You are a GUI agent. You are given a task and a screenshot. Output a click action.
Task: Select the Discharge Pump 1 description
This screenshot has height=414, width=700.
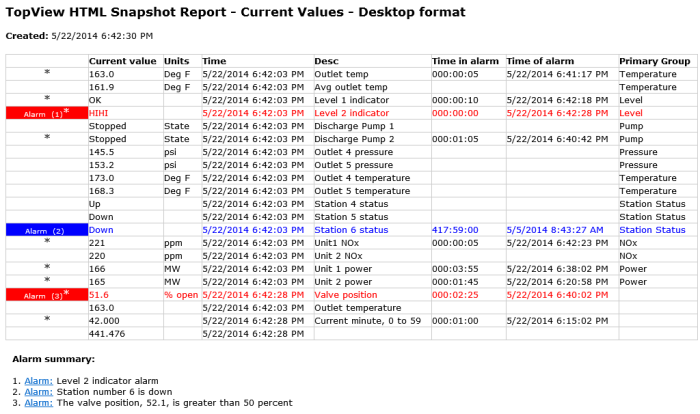click(354, 126)
